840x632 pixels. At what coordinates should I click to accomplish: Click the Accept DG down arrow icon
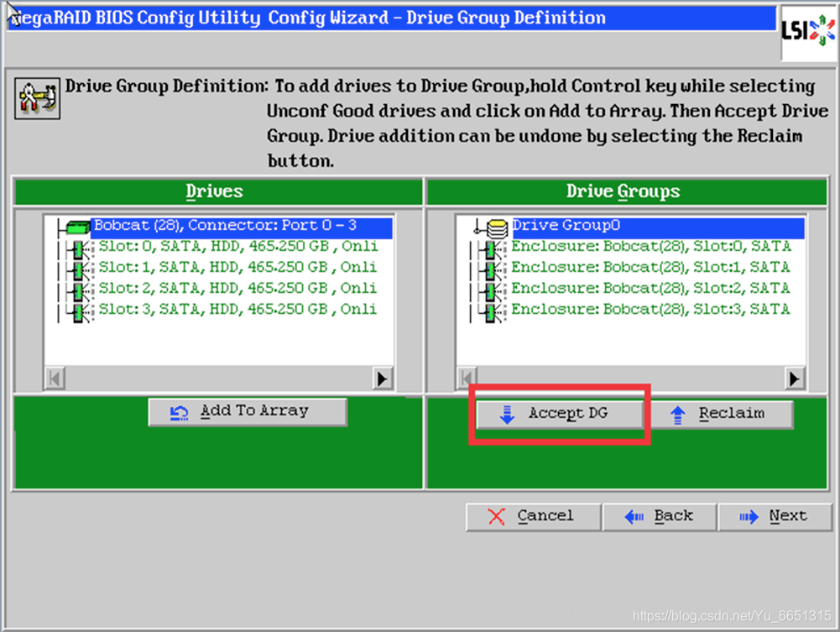[x=507, y=415]
